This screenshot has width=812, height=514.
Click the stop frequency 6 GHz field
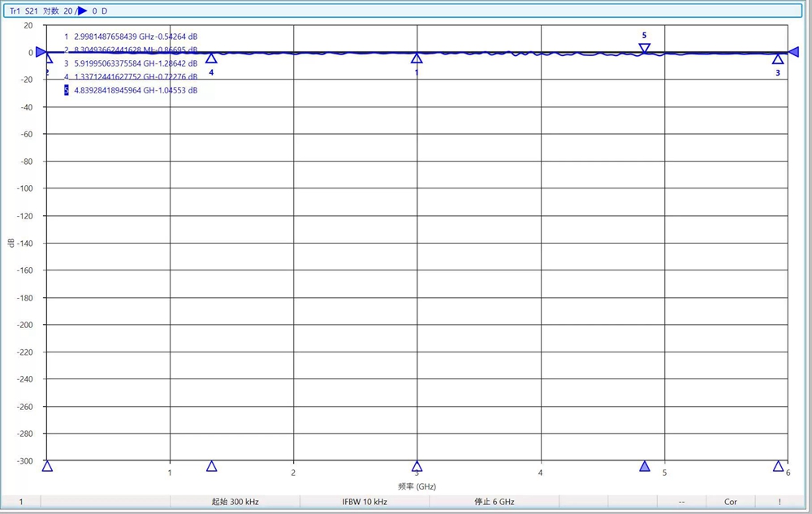coord(495,502)
